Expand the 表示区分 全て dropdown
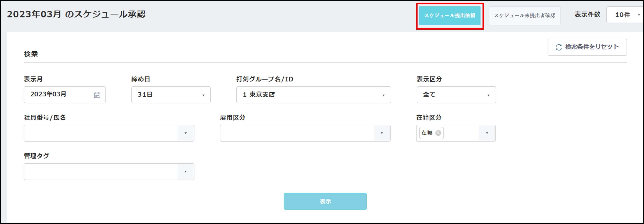 [x=456, y=95]
